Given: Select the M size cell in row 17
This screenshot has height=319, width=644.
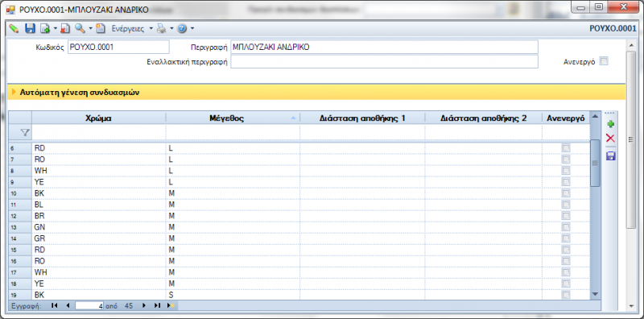Looking at the screenshot, I should coord(233,272).
